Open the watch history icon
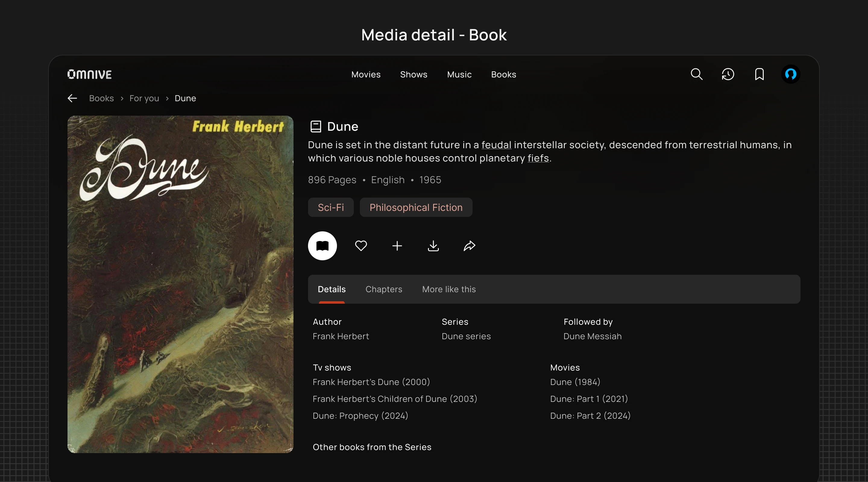 (x=728, y=74)
